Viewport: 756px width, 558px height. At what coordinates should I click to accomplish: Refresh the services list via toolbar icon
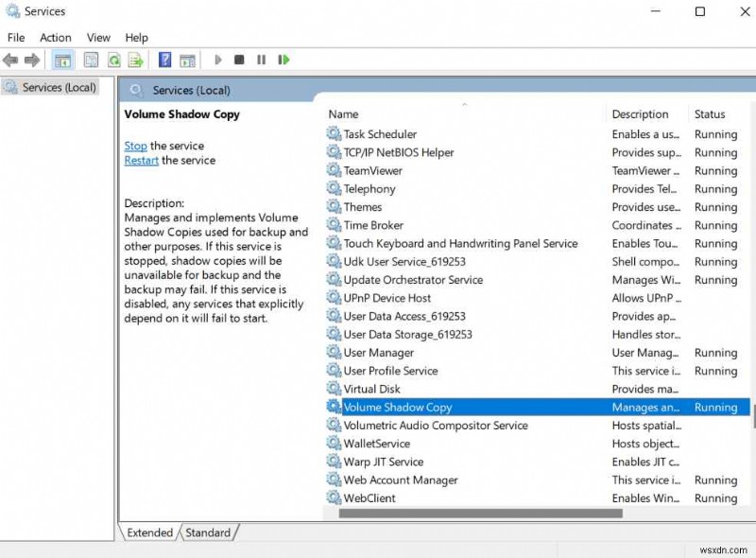[112, 60]
